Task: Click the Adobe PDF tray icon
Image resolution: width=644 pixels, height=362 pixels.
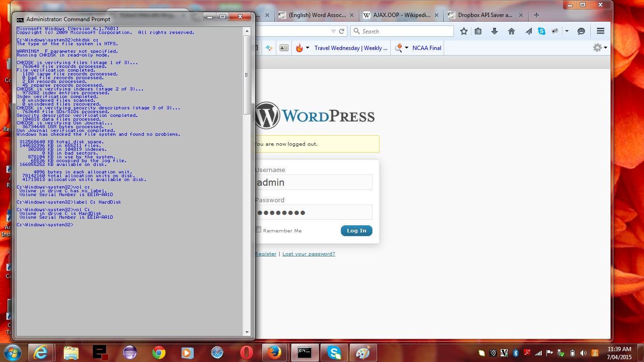Action: (x=527, y=352)
